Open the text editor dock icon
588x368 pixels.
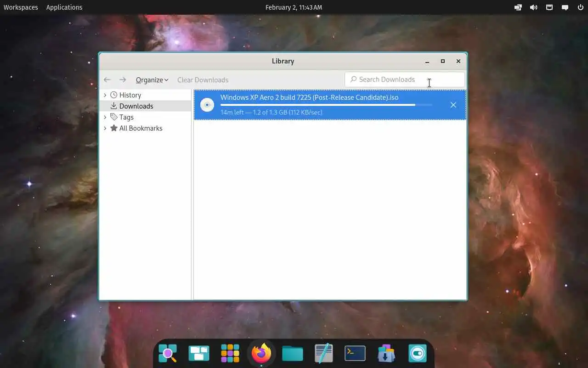324,353
